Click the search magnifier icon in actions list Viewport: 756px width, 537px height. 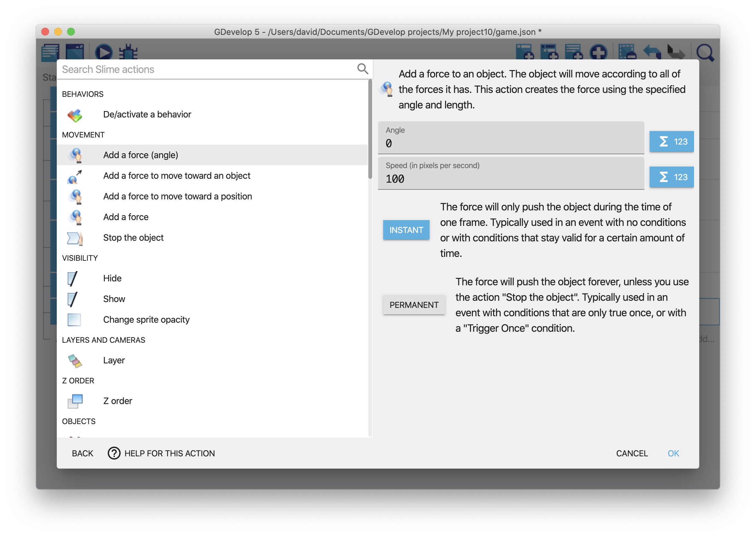[363, 69]
